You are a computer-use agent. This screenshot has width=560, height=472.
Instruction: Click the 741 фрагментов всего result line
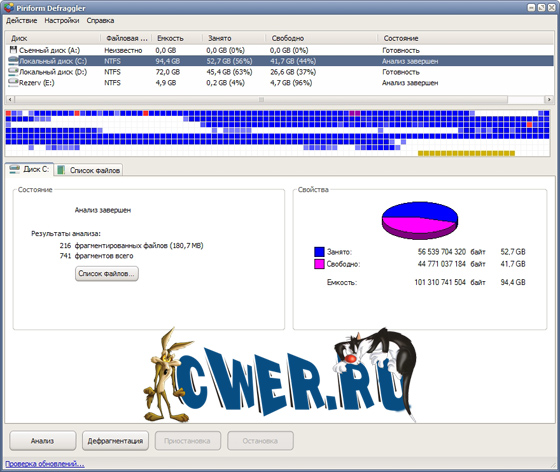coord(96,256)
